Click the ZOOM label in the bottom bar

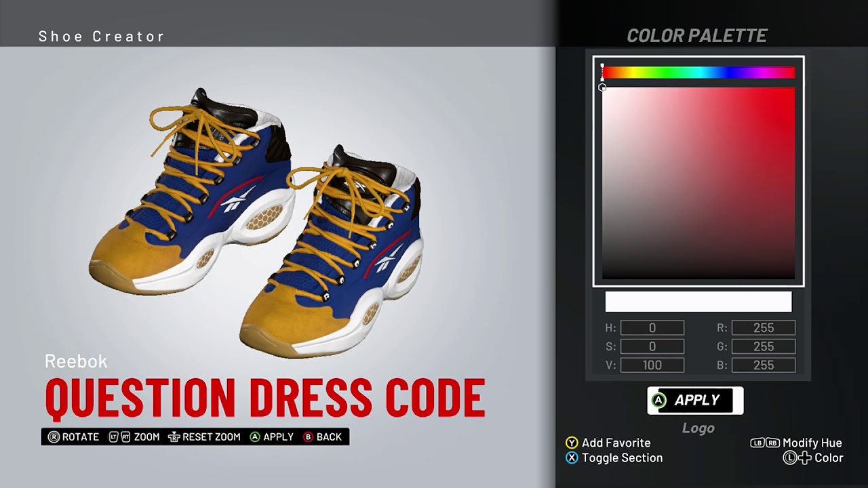[146, 437]
